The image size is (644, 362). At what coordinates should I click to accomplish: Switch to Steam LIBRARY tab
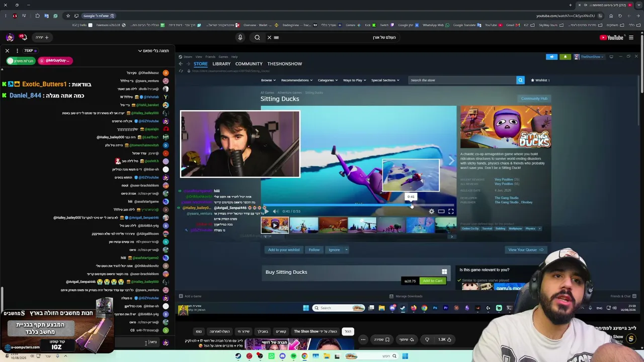[221, 64]
